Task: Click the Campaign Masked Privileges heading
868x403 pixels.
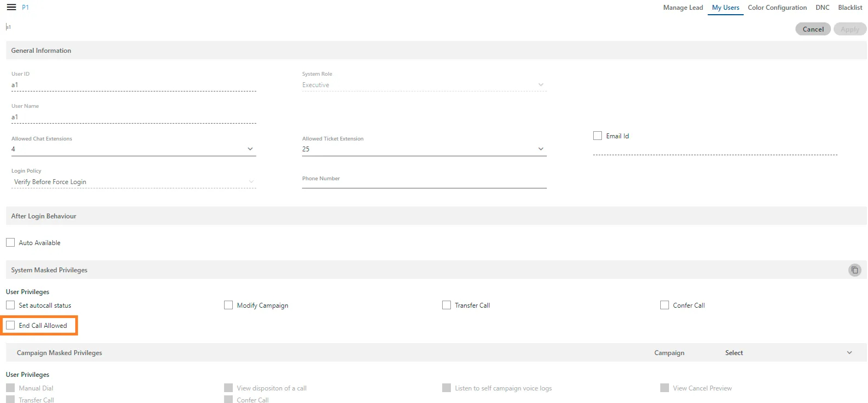Action: tap(59, 353)
